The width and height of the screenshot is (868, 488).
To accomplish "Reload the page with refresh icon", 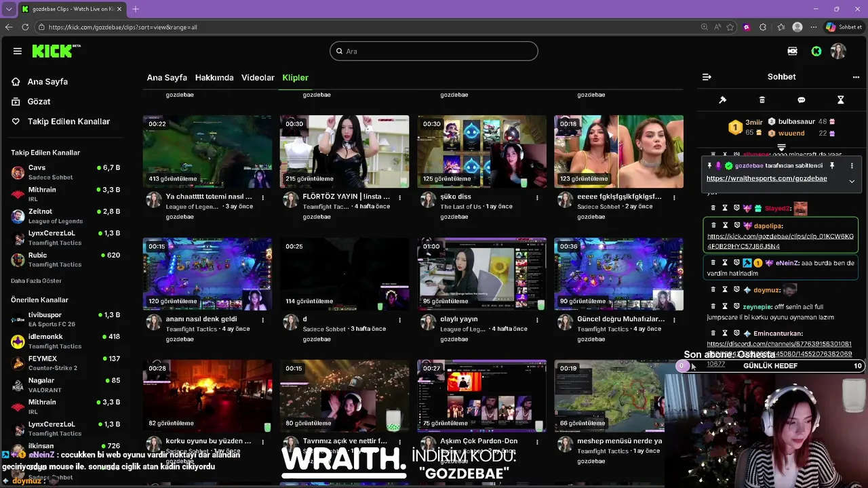I will tap(25, 27).
